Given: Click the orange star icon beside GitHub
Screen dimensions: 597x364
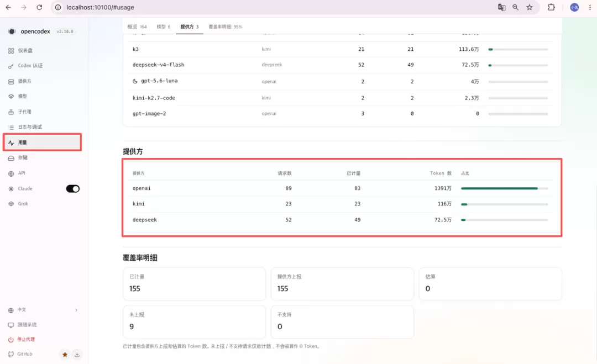Looking at the screenshot, I should pos(65,355).
